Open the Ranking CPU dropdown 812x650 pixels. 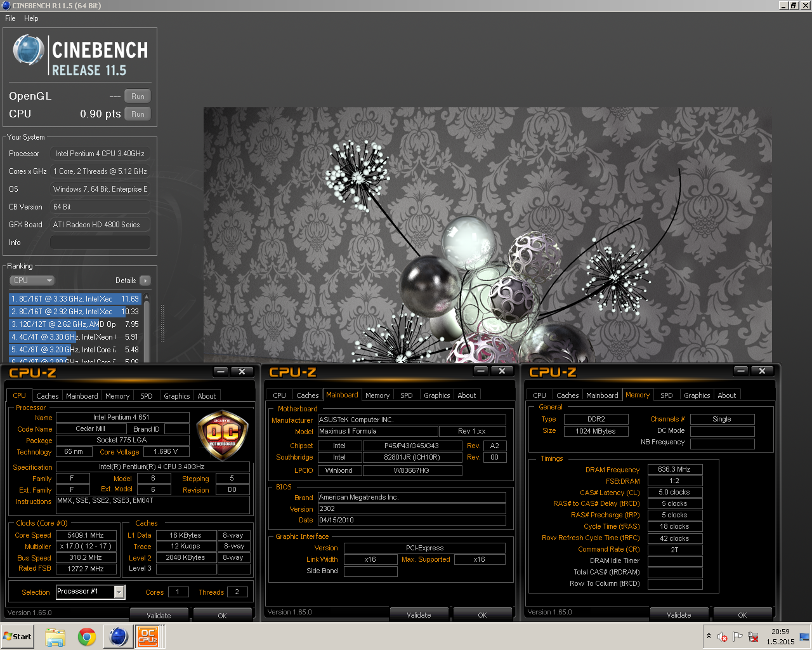32,281
